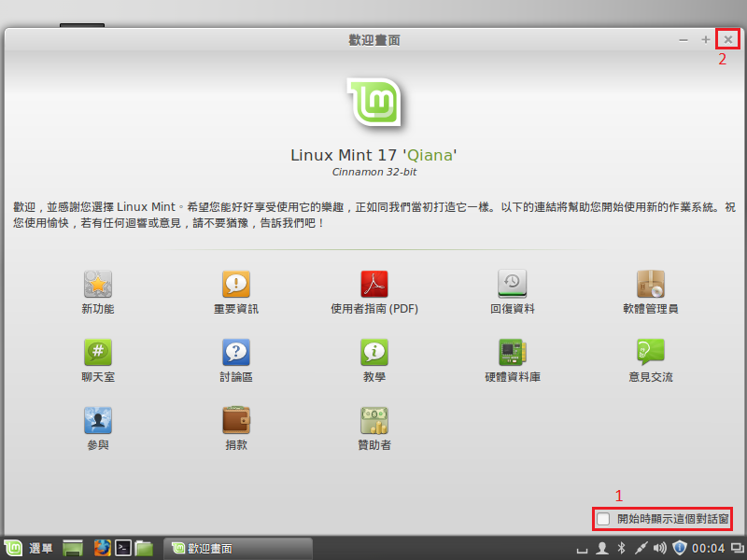Viewport: 747px width, 560px height.
Task: Launch Firefox from the panel
Action: [101, 548]
